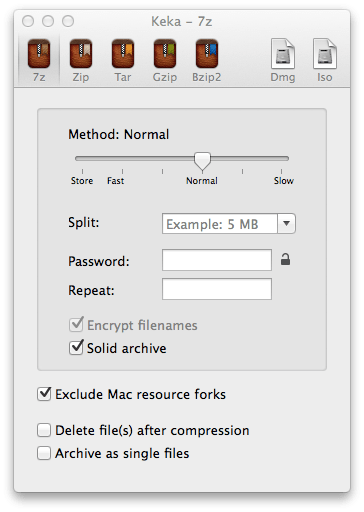Tick Archive as single files checkbox
This screenshot has width=364, height=512.
44,453
